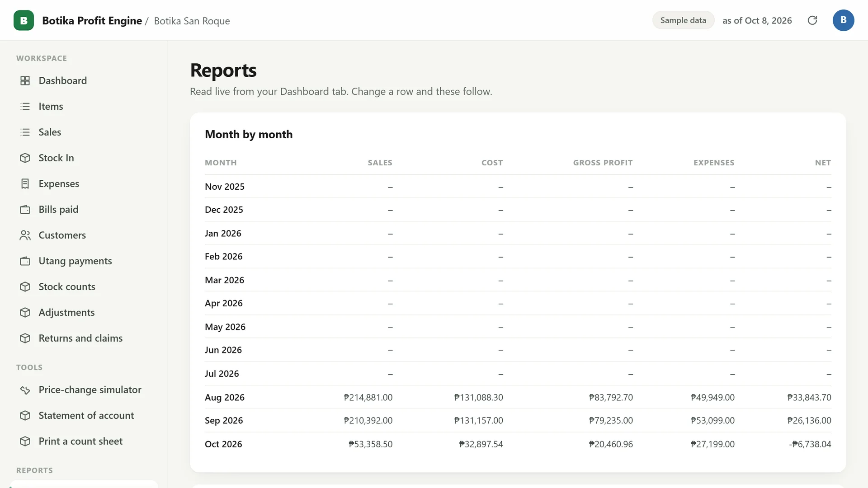The width and height of the screenshot is (868, 488).
Task: Click the Sample data badge
Action: (x=683, y=20)
